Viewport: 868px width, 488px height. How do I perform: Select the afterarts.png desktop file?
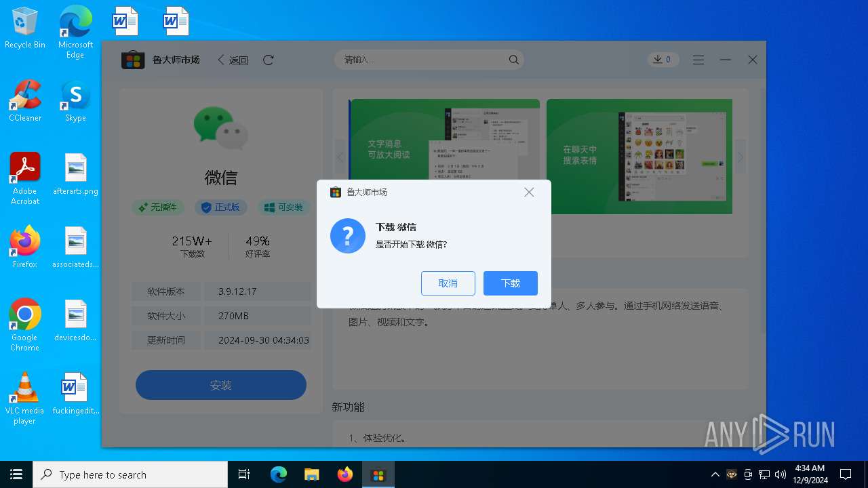point(75,174)
